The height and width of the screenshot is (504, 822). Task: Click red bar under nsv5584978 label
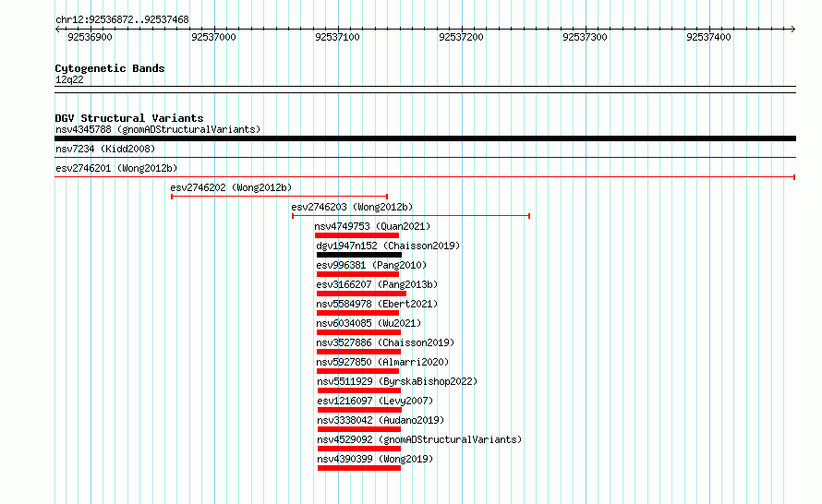[x=358, y=313]
